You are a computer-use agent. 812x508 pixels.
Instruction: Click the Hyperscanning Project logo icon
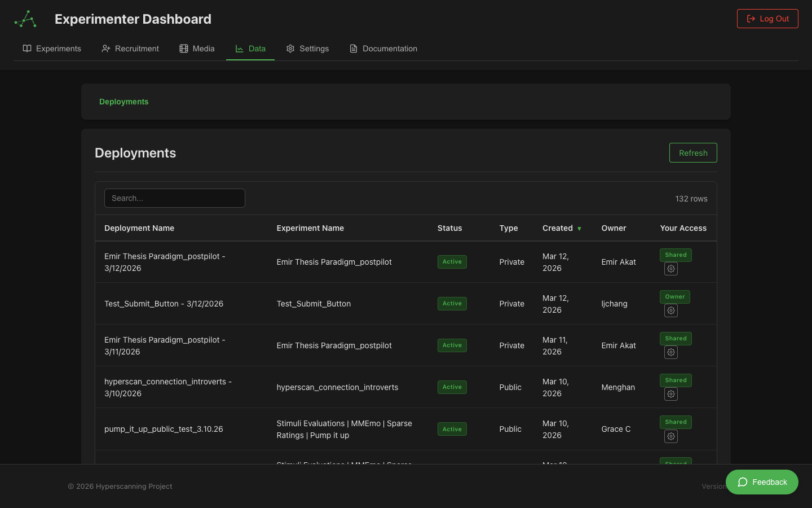pos(25,19)
